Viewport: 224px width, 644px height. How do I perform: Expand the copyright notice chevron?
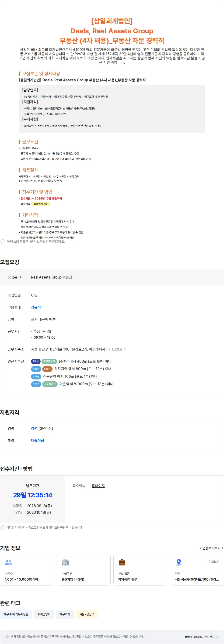tap(146, 637)
